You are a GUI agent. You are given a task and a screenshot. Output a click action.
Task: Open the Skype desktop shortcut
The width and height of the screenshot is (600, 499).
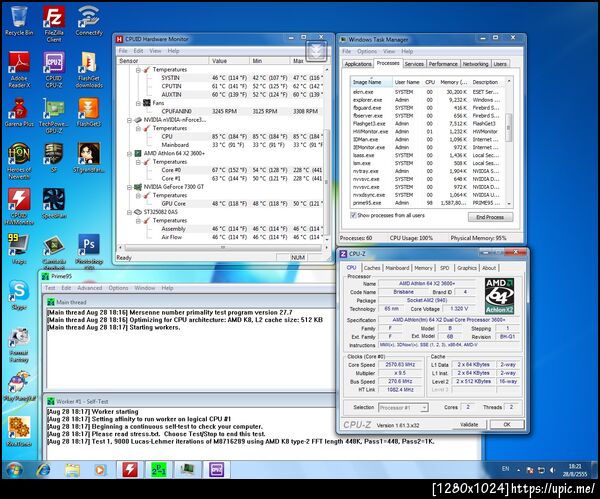point(19,295)
